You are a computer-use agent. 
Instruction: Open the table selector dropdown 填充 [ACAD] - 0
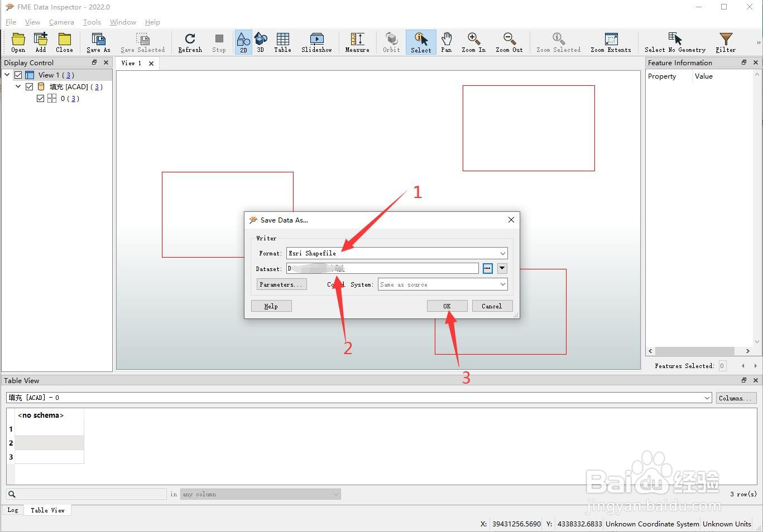coord(359,398)
